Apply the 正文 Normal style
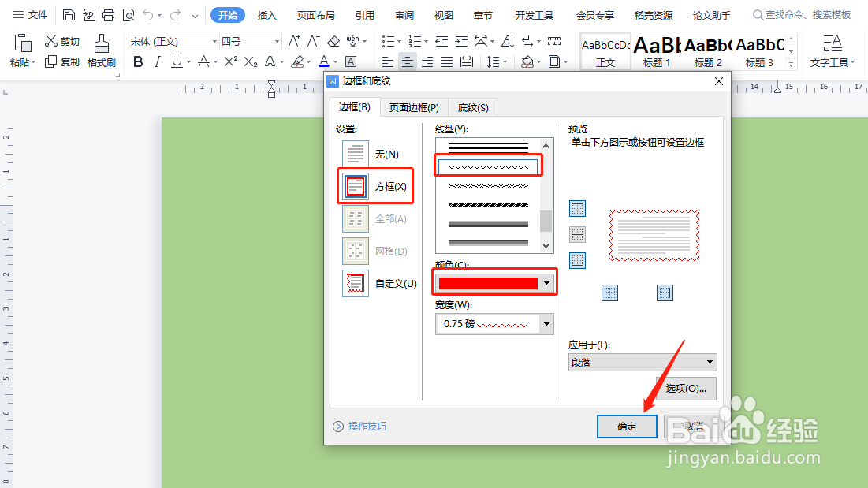The image size is (868, 488). [605, 51]
